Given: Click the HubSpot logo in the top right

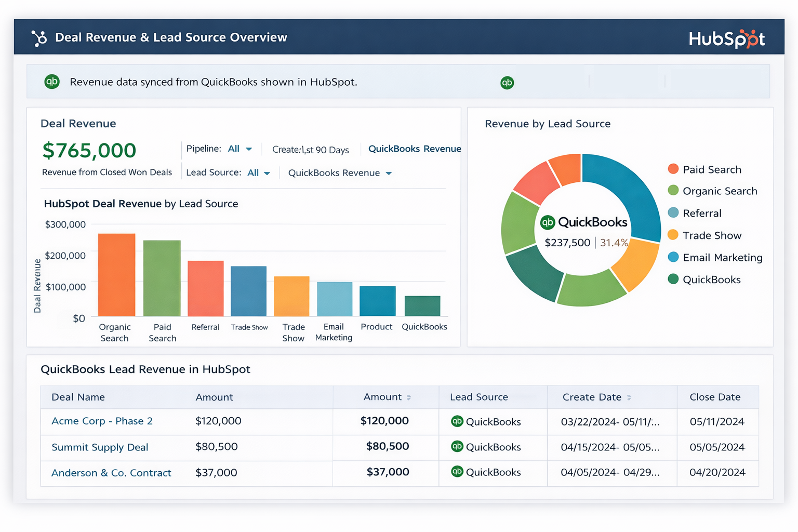Looking at the screenshot, I should point(726,38).
